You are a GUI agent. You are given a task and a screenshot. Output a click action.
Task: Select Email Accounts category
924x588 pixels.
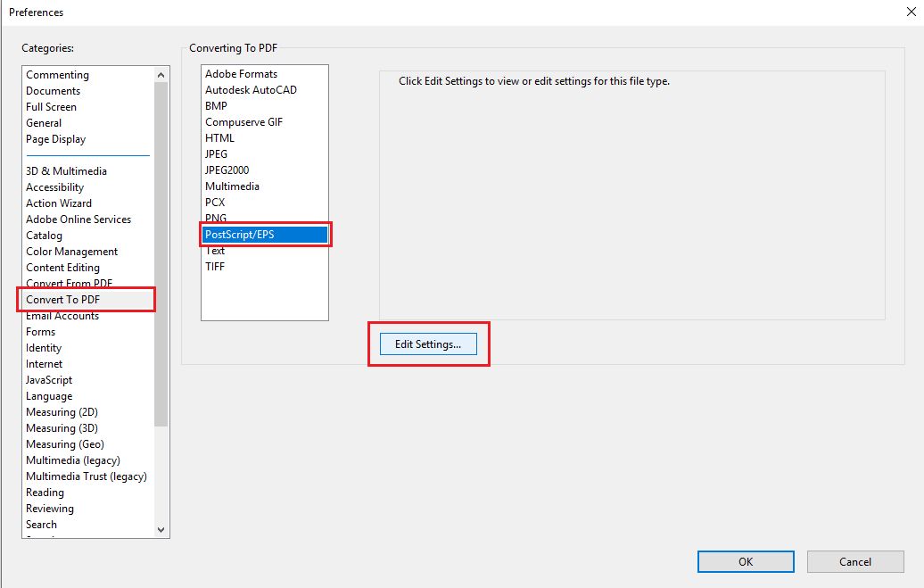pyautogui.click(x=62, y=316)
